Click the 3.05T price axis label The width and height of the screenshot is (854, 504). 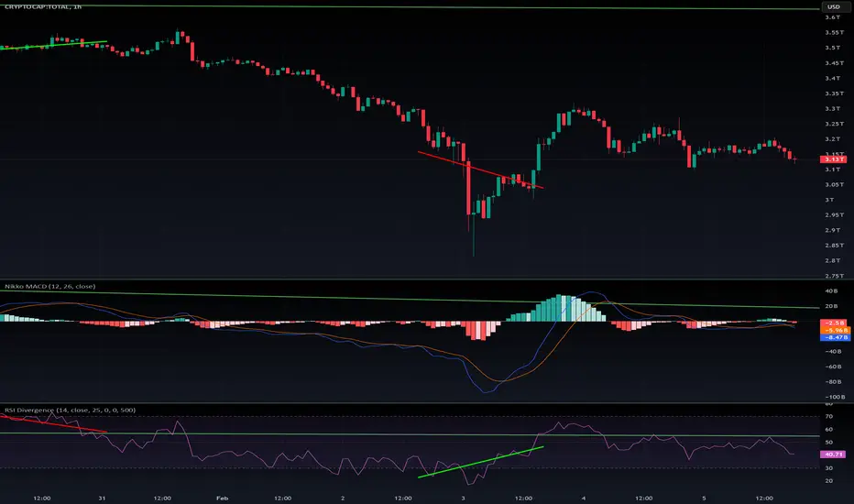834,185
